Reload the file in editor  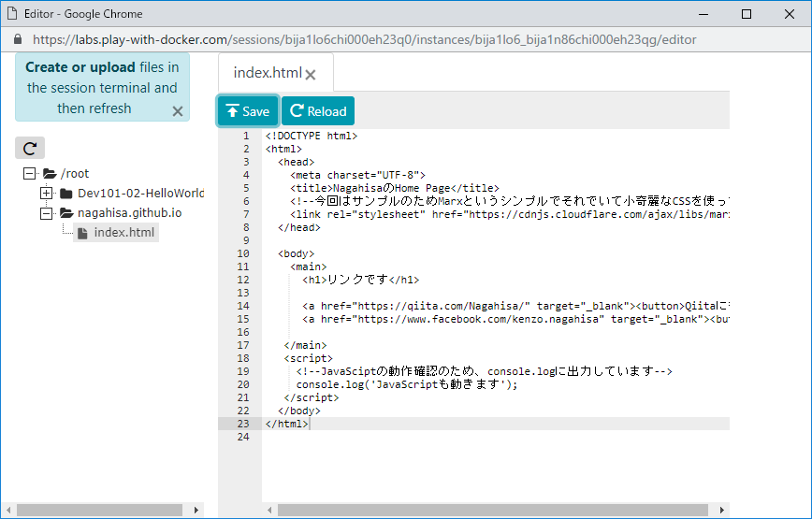point(318,111)
